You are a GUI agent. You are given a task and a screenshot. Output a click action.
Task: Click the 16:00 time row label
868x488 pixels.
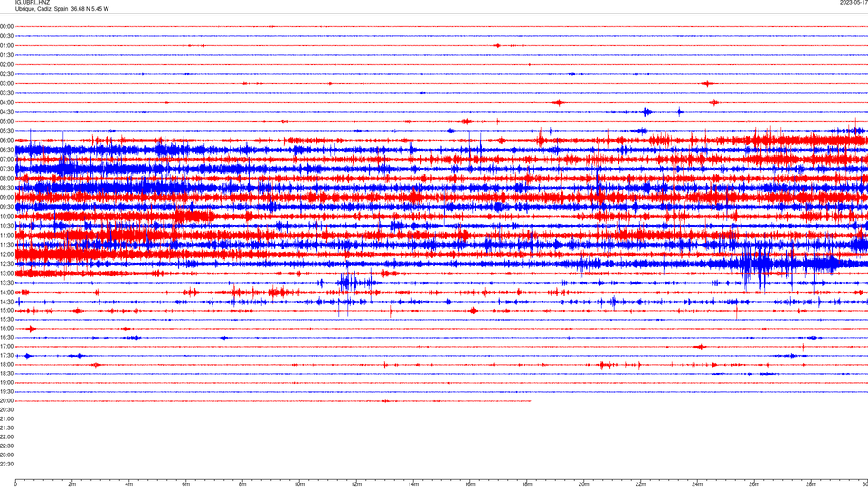6,329
